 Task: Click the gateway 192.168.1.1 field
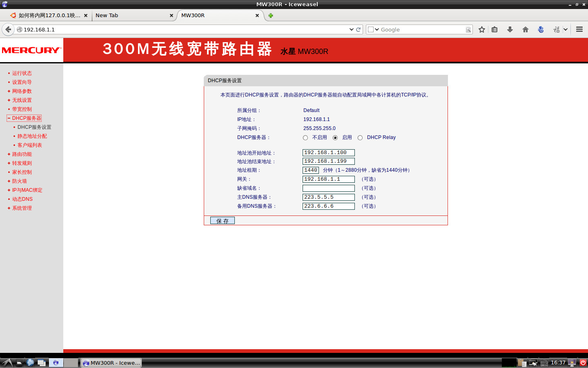click(x=329, y=179)
